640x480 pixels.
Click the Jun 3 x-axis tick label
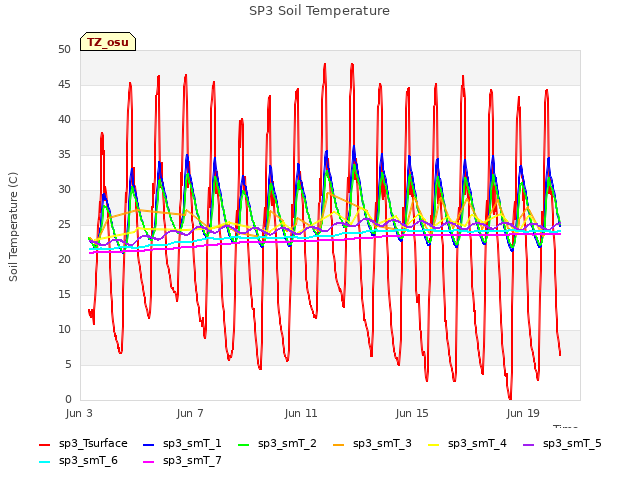[x=79, y=413]
